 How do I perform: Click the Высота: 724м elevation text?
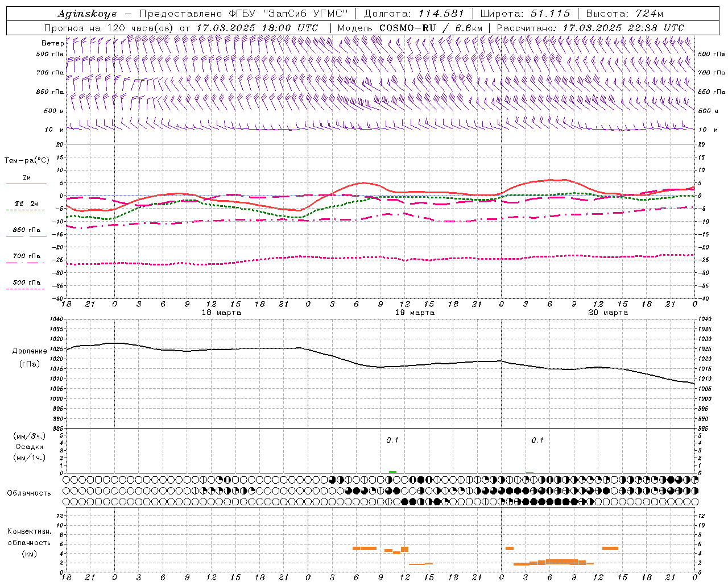[x=624, y=14]
